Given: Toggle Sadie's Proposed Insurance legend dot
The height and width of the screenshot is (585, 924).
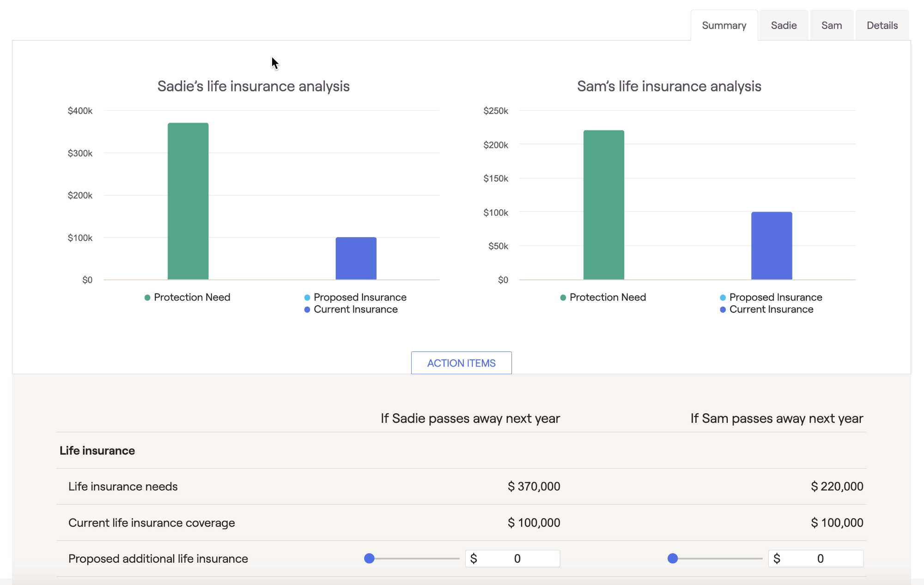Looking at the screenshot, I should [x=307, y=298].
